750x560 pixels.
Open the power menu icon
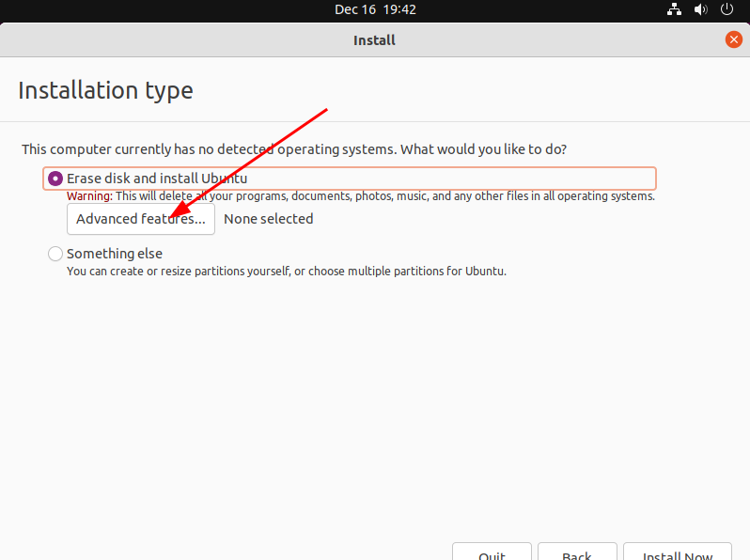click(727, 9)
